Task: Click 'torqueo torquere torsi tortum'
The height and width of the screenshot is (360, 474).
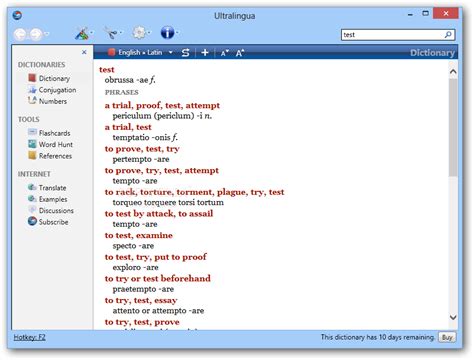Action: [168, 203]
